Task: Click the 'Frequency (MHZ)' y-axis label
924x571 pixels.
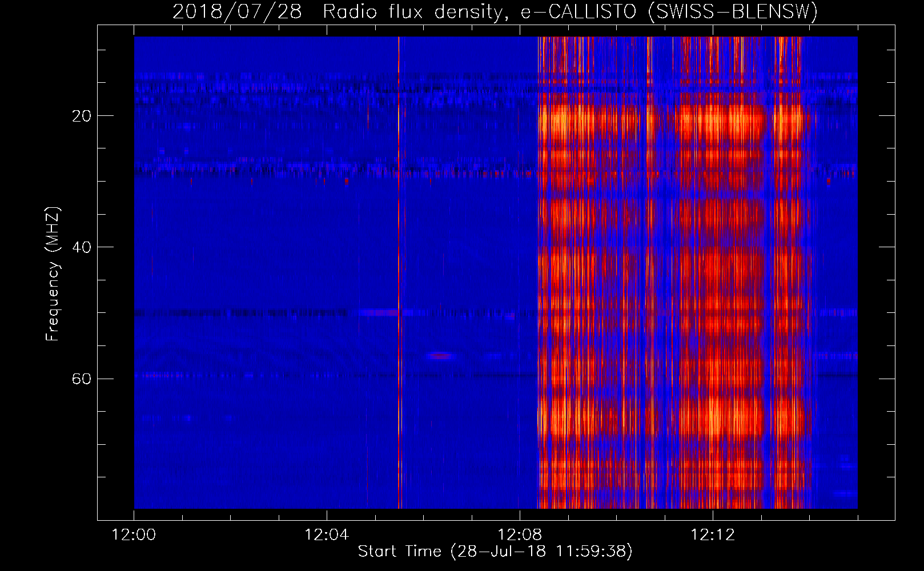Action: tap(53, 274)
